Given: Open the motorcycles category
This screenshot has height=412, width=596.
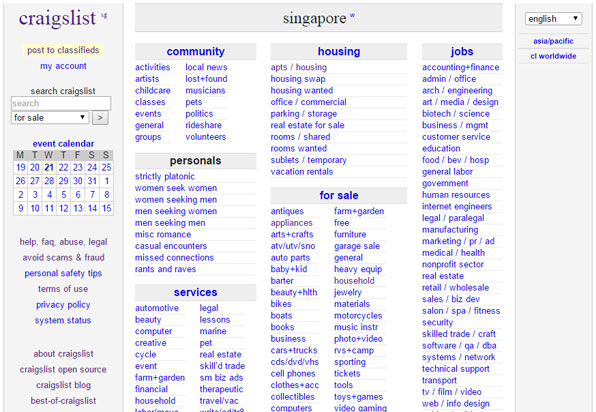Looking at the screenshot, I should [x=358, y=315].
